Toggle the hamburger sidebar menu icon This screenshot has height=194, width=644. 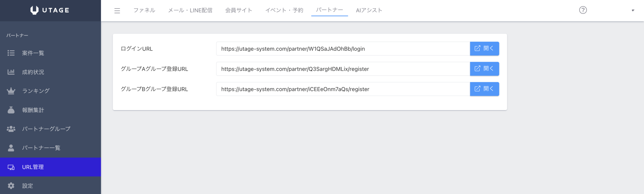pyautogui.click(x=117, y=11)
